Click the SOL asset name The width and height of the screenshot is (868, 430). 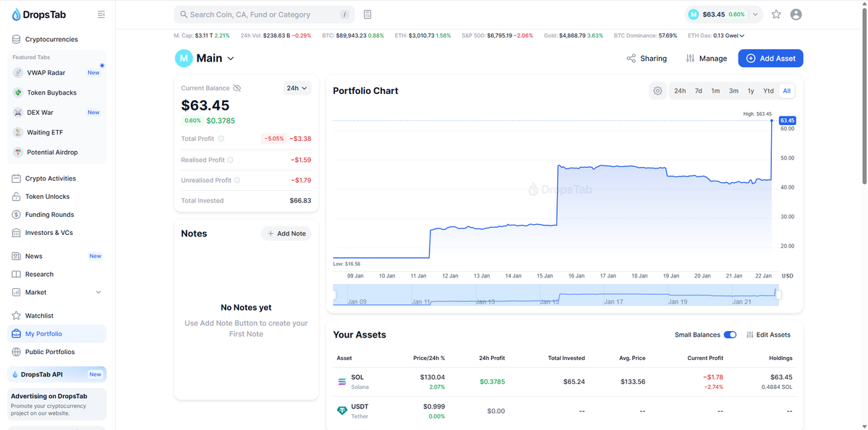tap(357, 377)
